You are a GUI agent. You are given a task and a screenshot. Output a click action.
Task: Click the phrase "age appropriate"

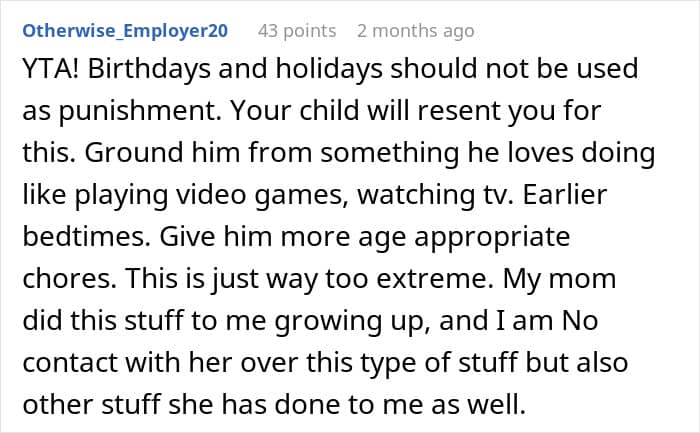click(470, 239)
